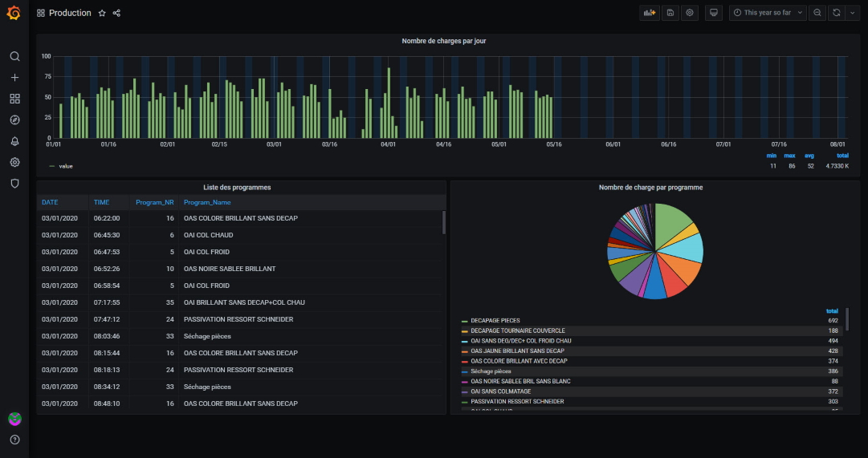Toggle 'Séchage pièces' pie legend entry
This screenshot has height=458, width=868.
pos(491,371)
